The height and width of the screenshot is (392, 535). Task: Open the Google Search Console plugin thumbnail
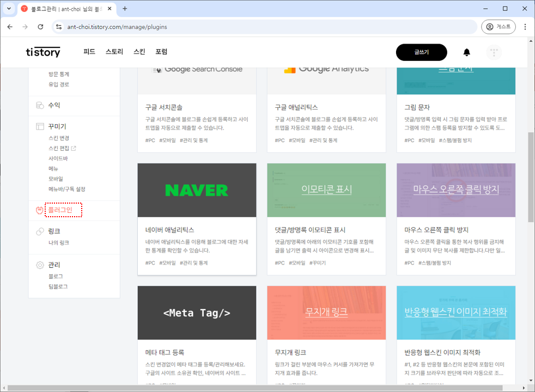(197, 81)
